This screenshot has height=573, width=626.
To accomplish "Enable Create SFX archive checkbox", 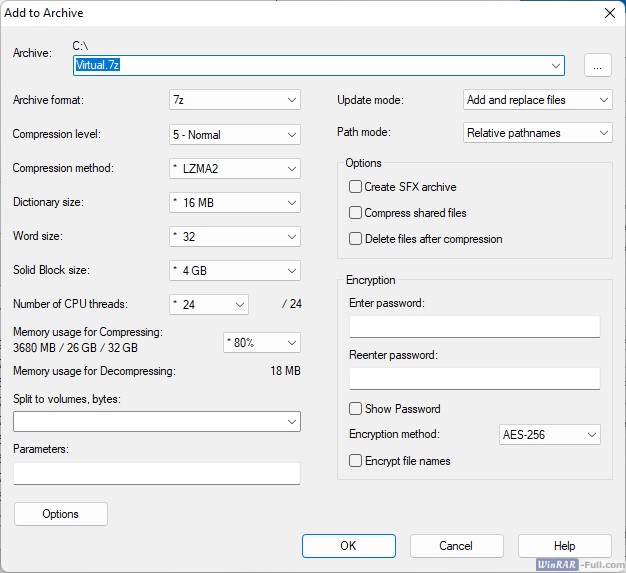I will [x=355, y=187].
